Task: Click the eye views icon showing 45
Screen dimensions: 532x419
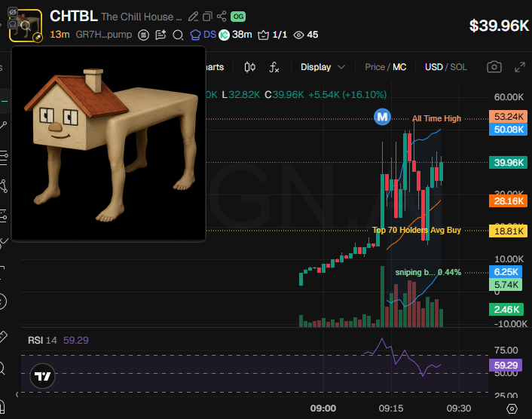Action: pyautogui.click(x=298, y=35)
